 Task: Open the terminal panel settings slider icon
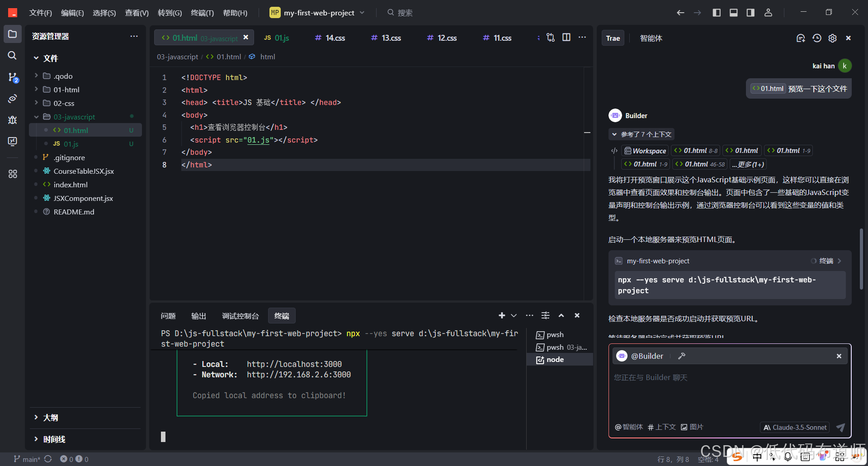(546, 315)
